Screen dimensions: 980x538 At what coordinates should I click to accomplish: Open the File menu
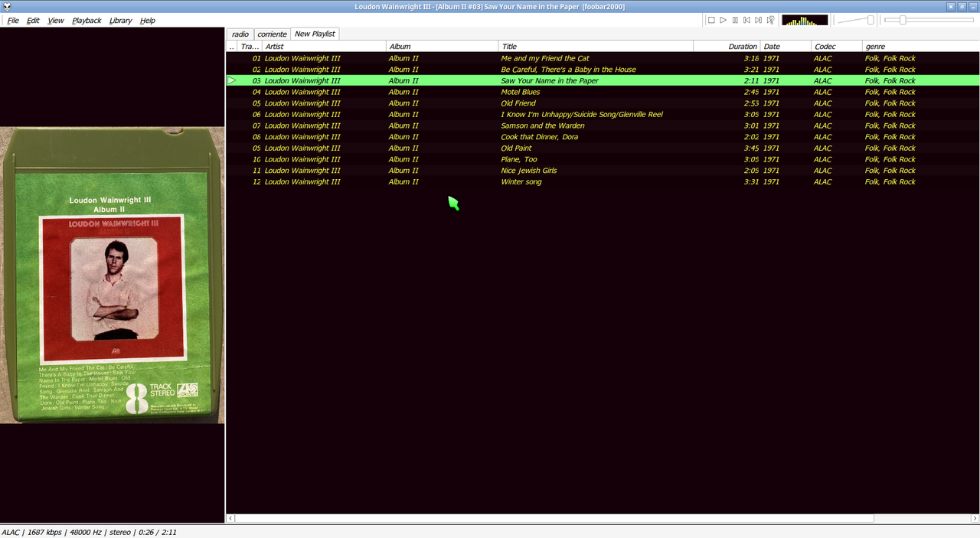[13, 21]
